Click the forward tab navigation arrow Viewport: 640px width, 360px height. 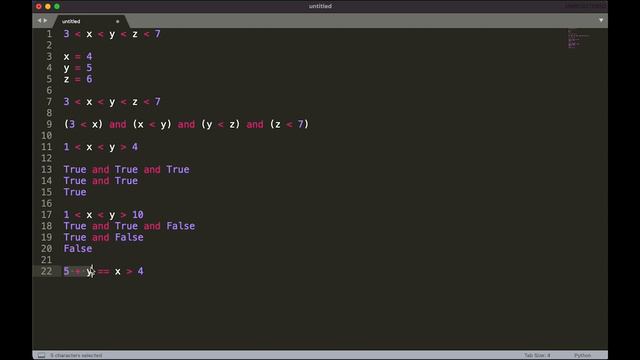[x=45, y=20]
